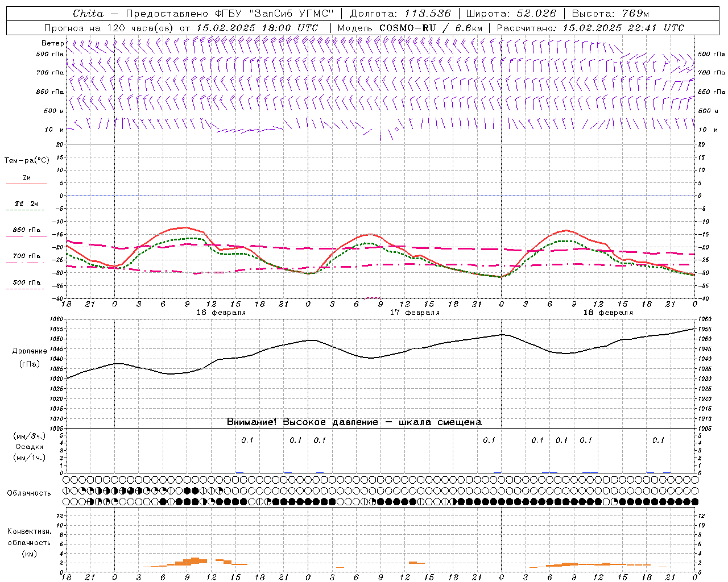Click the 850 гПа entry in temperature legend
Screen dimensions: 728x582
(x=26, y=230)
